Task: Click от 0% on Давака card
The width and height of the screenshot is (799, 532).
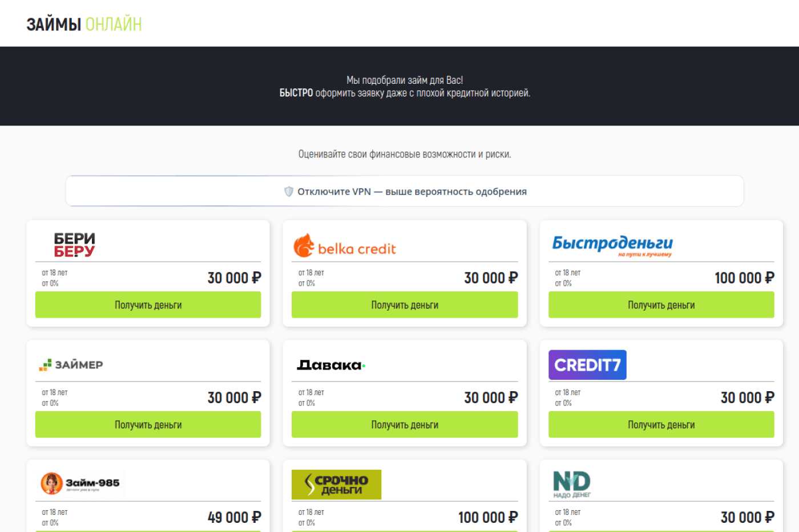Action: (x=306, y=403)
